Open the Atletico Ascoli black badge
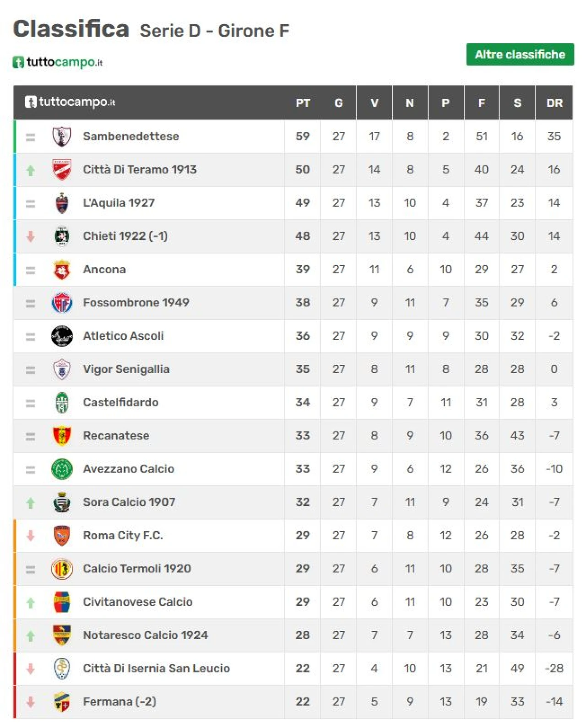The height and width of the screenshot is (728, 586). coord(62,336)
